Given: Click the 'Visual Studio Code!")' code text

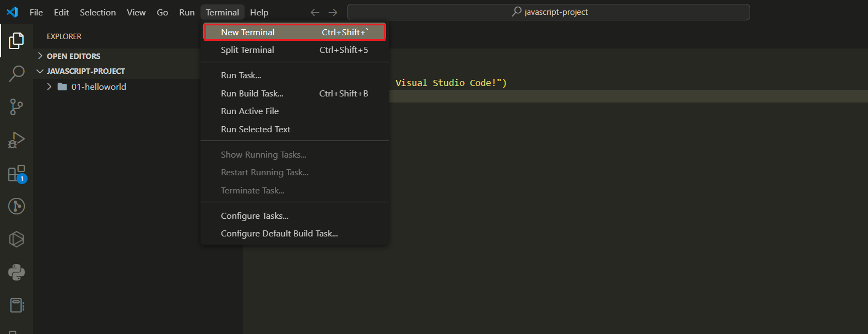Looking at the screenshot, I should point(451,83).
